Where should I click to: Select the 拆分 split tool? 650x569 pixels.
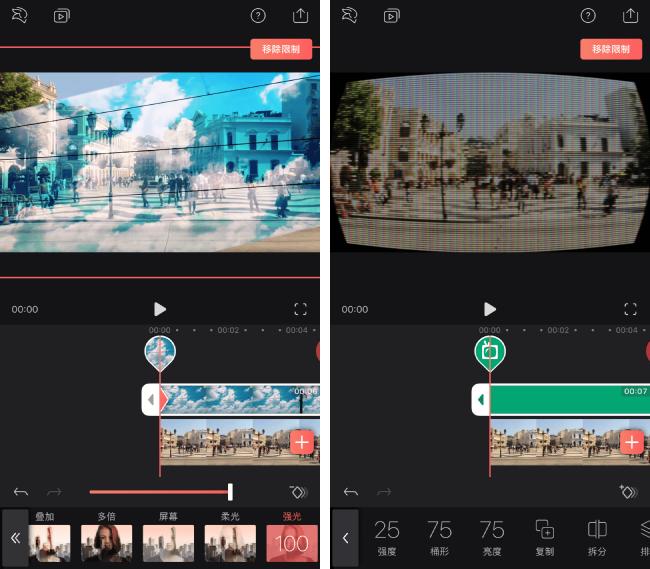(597, 537)
